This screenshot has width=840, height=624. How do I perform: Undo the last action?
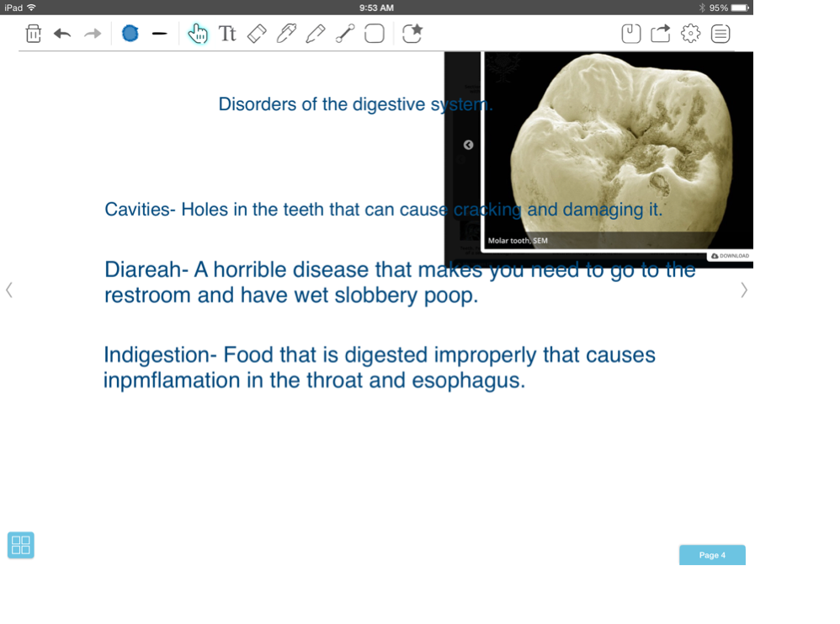(62, 34)
